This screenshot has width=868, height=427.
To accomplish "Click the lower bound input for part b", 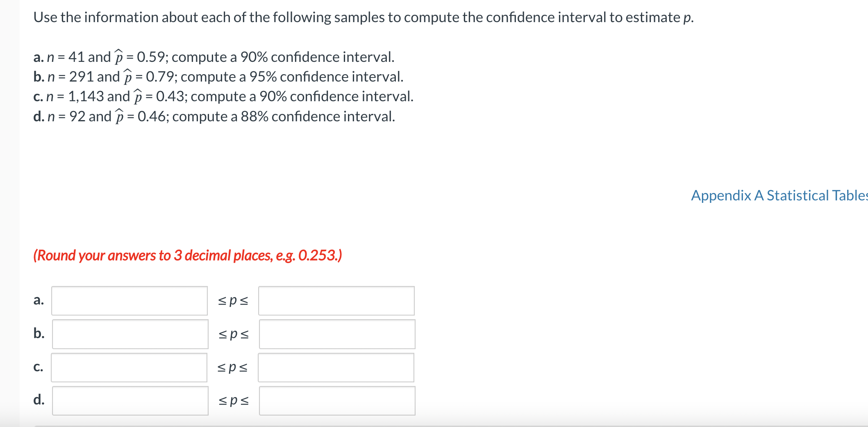I will (x=129, y=334).
